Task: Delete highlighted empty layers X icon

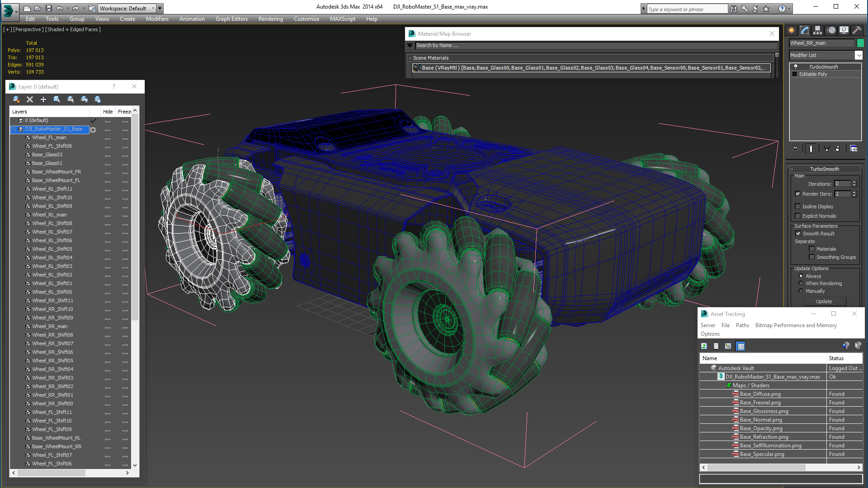Action: (x=30, y=99)
